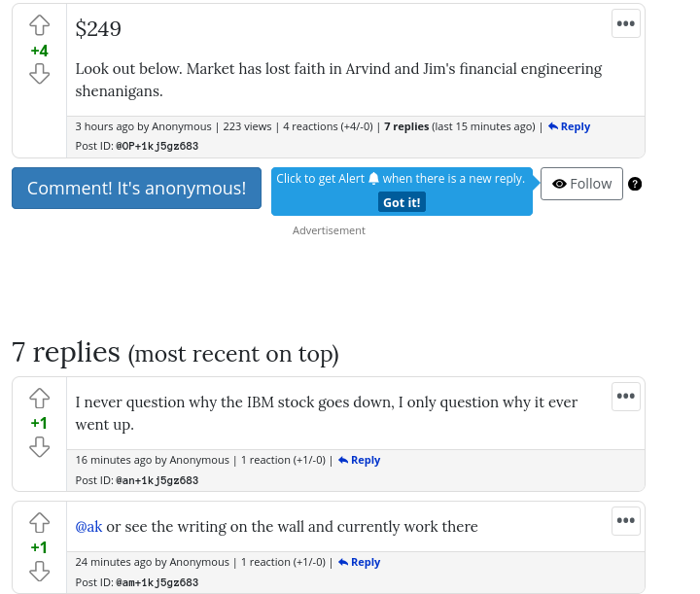
Task: Downvote the $249 main post
Action: coord(39,74)
